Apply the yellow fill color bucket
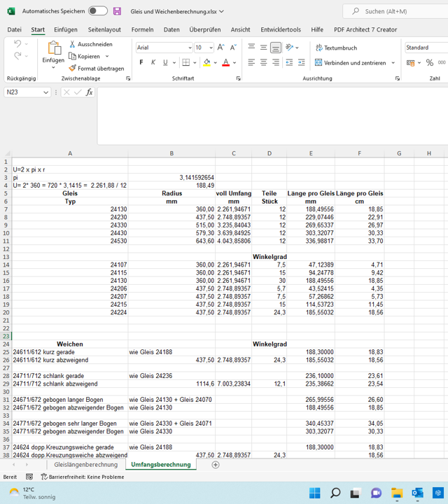Image resolution: width=448 pixels, height=504 pixels. coord(207,62)
